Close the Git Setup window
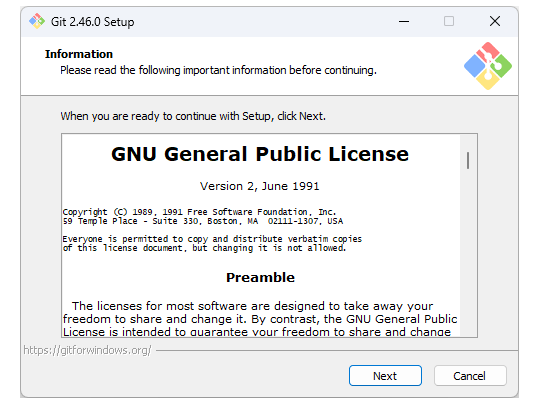The image size is (540, 405). (x=495, y=21)
